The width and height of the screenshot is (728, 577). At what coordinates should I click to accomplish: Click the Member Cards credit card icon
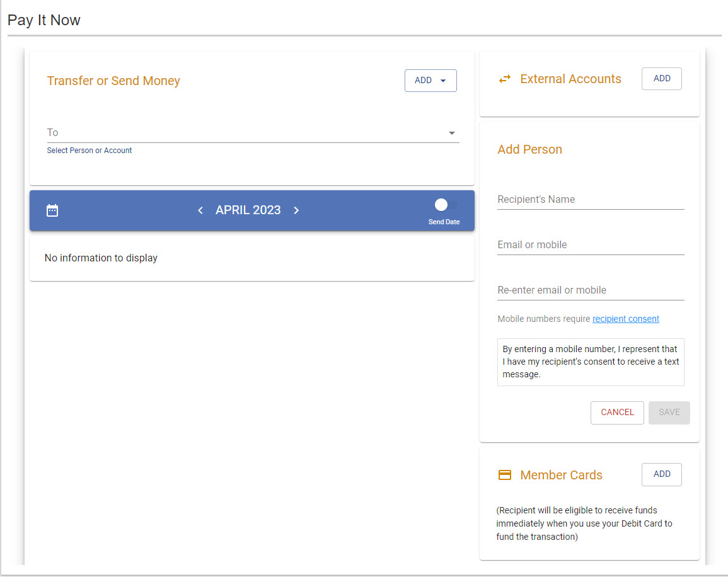(504, 475)
